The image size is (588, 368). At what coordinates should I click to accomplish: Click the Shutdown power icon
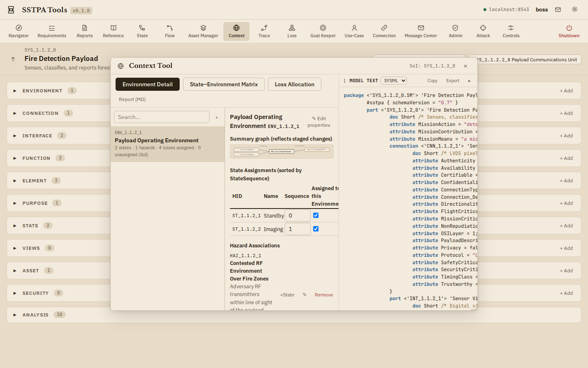pos(569,28)
